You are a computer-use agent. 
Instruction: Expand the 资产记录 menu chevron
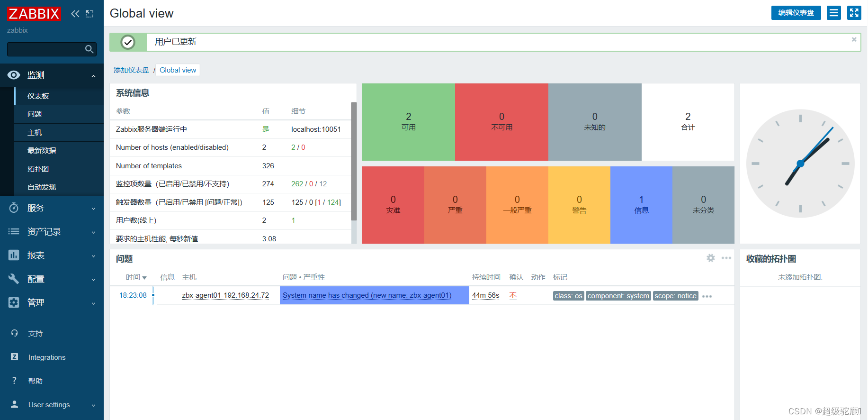tap(93, 232)
